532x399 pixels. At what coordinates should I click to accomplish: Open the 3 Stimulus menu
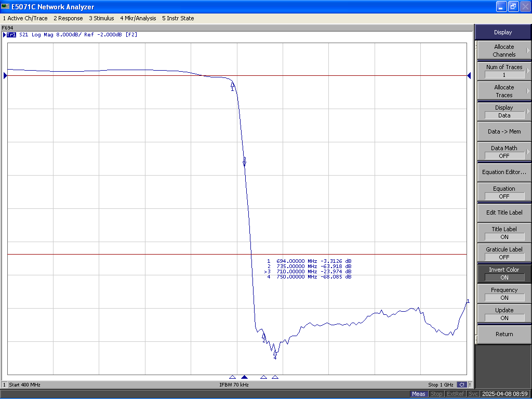pyautogui.click(x=101, y=18)
